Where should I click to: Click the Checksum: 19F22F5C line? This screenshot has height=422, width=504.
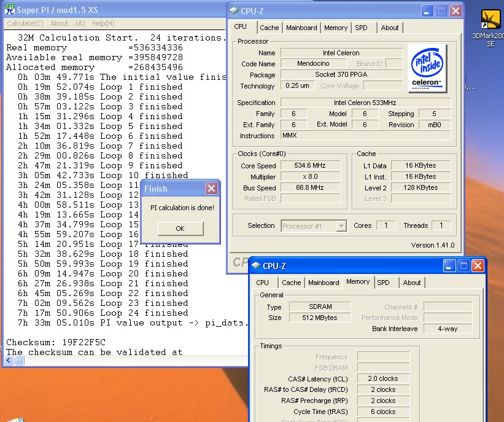[56, 342]
